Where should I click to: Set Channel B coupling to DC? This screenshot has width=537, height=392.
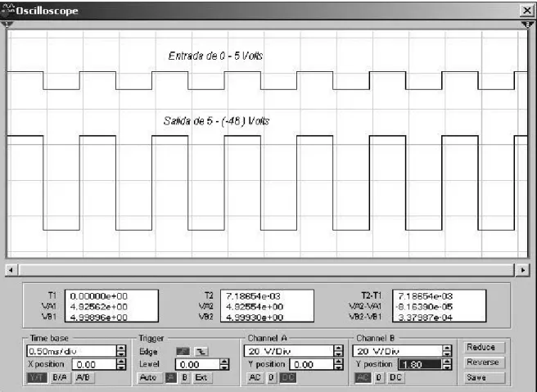[x=395, y=377]
